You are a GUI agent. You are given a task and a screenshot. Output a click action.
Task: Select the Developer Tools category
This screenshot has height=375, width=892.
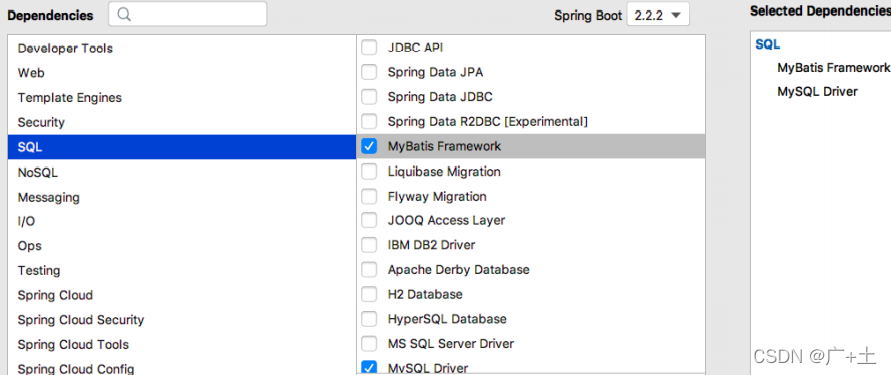(182, 48)
